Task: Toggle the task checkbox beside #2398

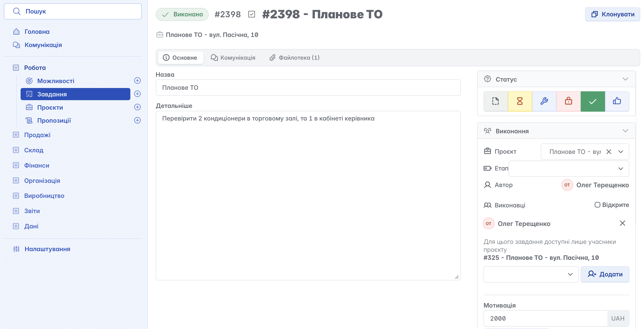Action: tap(251, 14)
